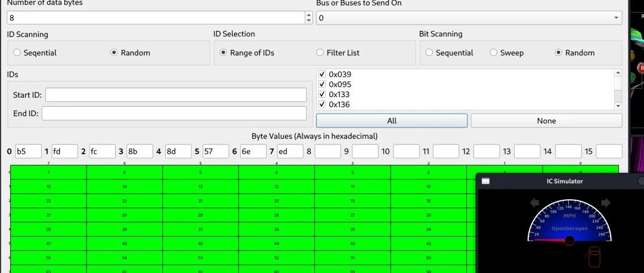Viewport: 644px width, 273px height.
Task: Click byte 7 field containing ed
Action: tap(290, 151)
